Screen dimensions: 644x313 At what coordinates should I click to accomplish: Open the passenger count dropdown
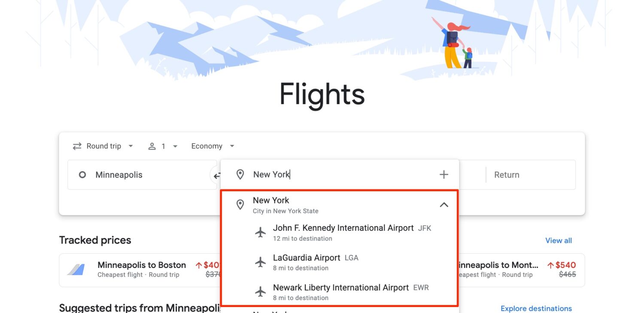[163, 146]
